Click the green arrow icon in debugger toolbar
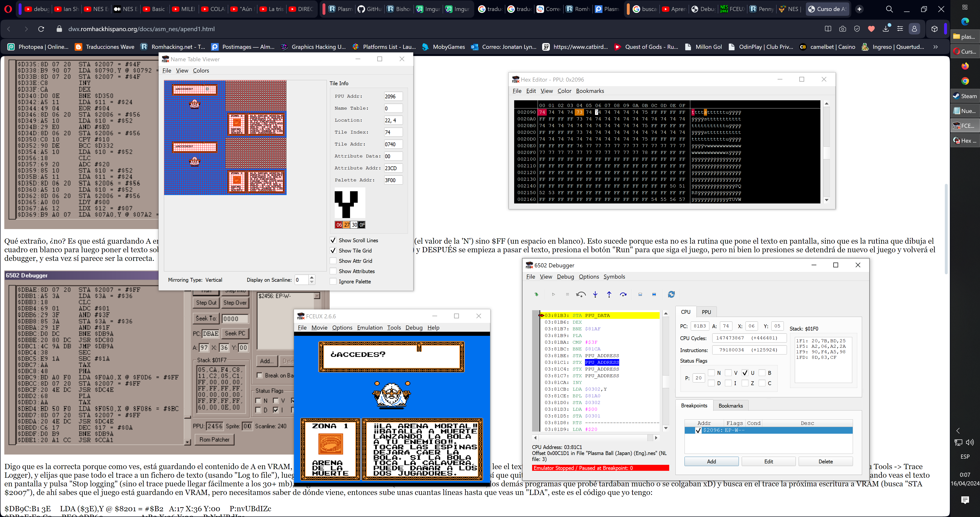 536,294
